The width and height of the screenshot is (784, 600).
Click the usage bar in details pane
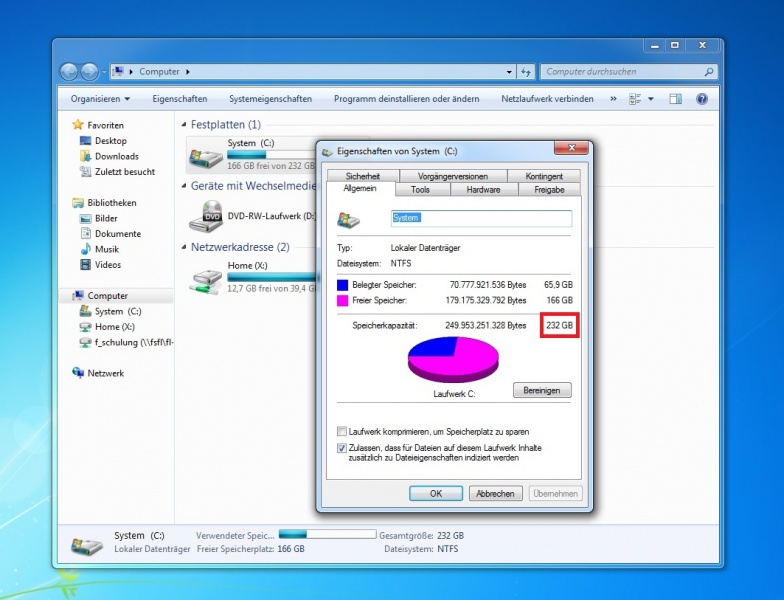click(328, 534)
